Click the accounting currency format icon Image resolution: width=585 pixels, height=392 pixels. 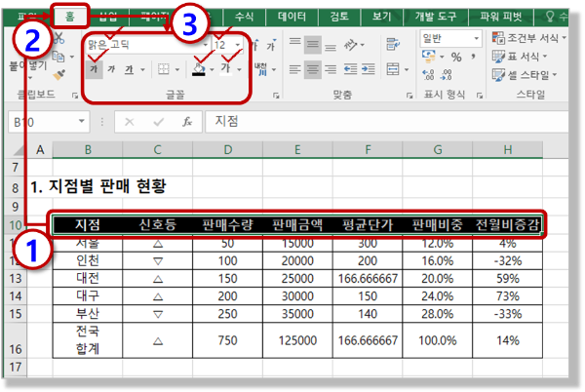click(x=429, y=57)
